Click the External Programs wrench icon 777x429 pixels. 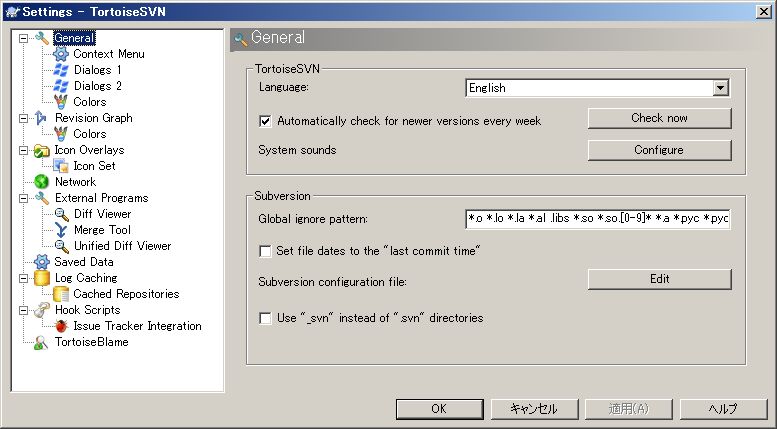coord(42,198)
